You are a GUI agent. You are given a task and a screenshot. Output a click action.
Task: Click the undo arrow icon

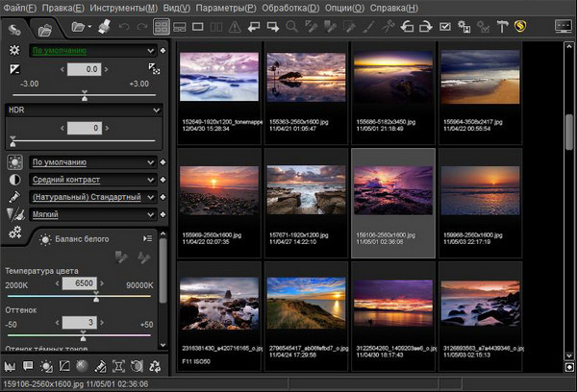click(124, 27)
